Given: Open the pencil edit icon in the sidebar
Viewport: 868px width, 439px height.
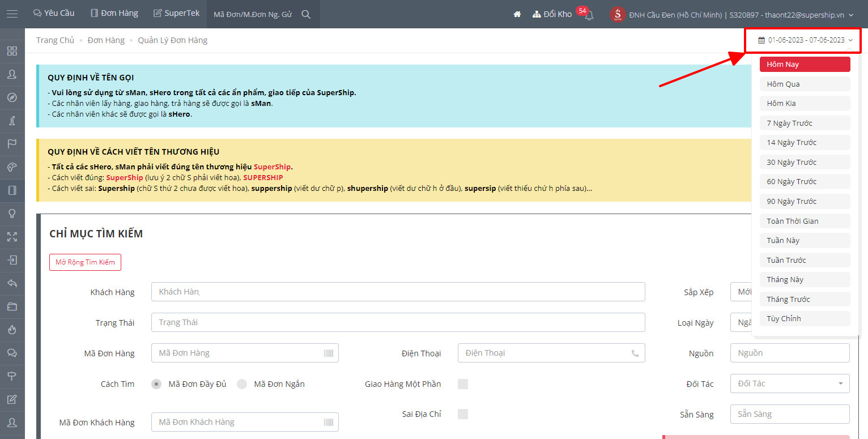Looking at the screenshot, I should coord(12,399).
